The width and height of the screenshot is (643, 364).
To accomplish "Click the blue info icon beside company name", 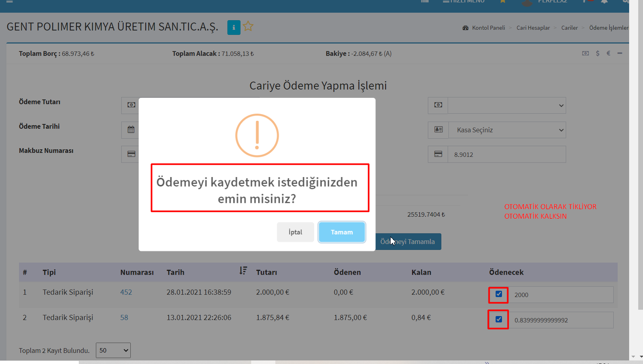I will (233, 27).
